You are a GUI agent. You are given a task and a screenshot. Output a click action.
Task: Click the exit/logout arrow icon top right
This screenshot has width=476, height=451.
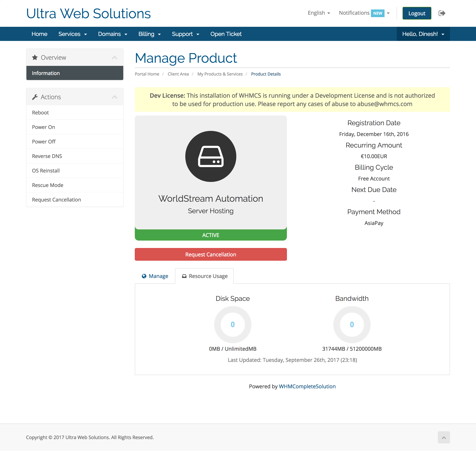pos(442,13)
